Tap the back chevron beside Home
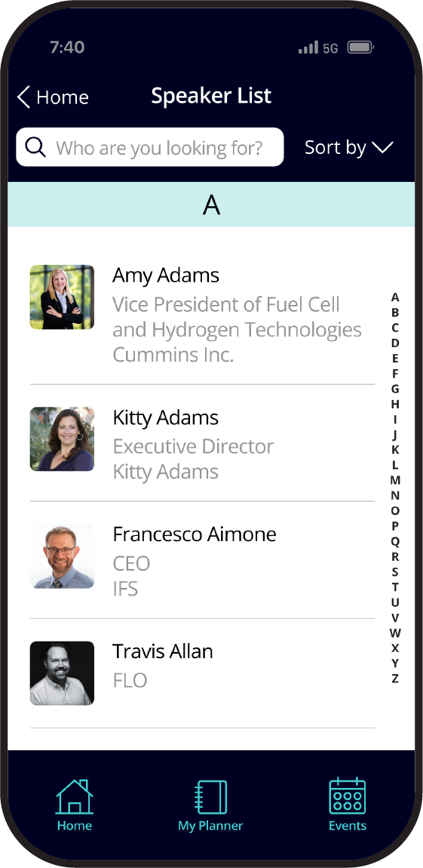423x868 pixels. (23, 97)
